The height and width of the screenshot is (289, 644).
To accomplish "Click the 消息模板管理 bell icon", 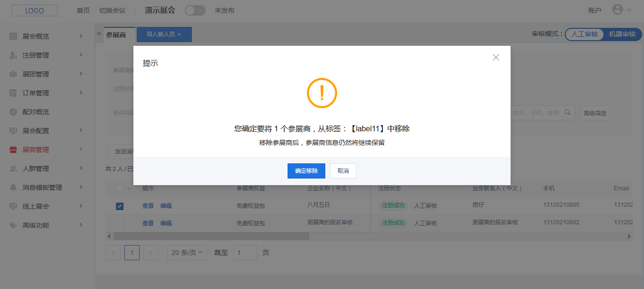I will pyautogui.click(x=13, y=187).
